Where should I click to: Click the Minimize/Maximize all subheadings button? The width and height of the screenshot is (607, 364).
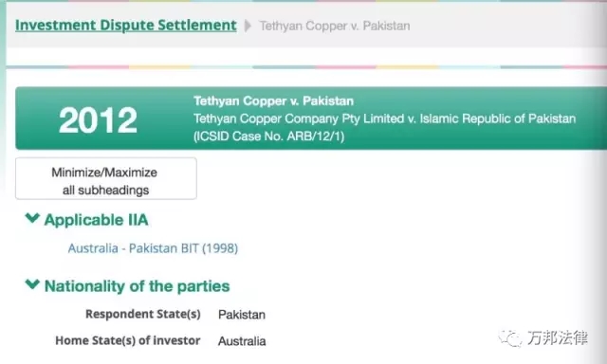(105, 179)
